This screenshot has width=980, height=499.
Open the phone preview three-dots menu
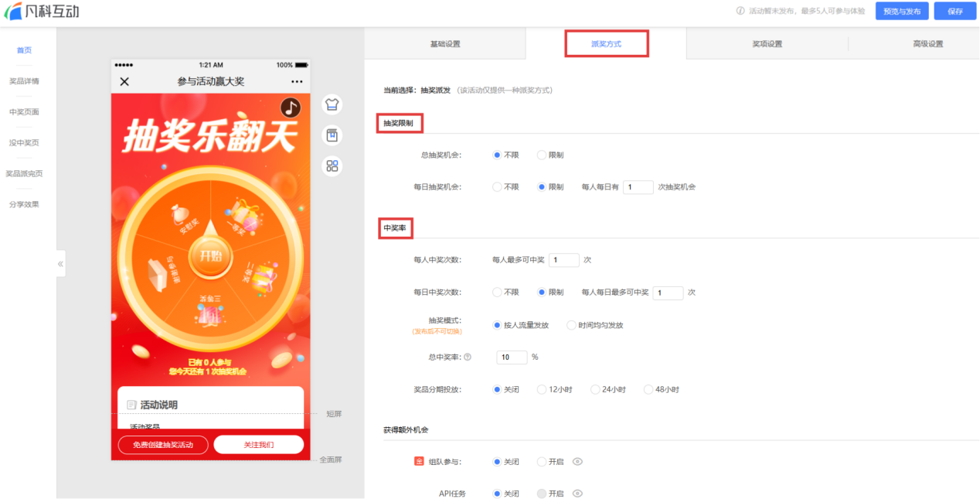point(297,81)
